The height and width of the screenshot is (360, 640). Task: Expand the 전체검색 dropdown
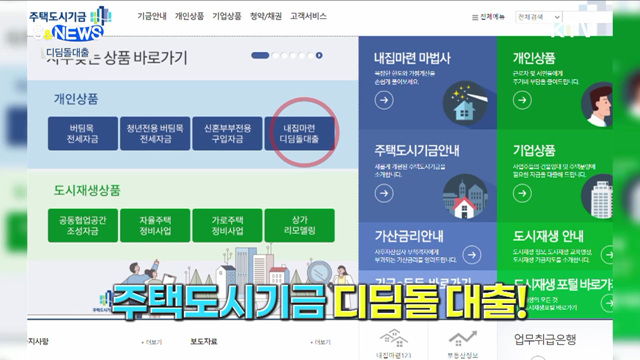point(539,17)
